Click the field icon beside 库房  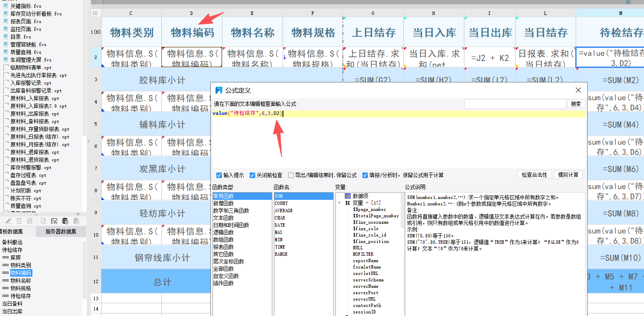point(6,258)
